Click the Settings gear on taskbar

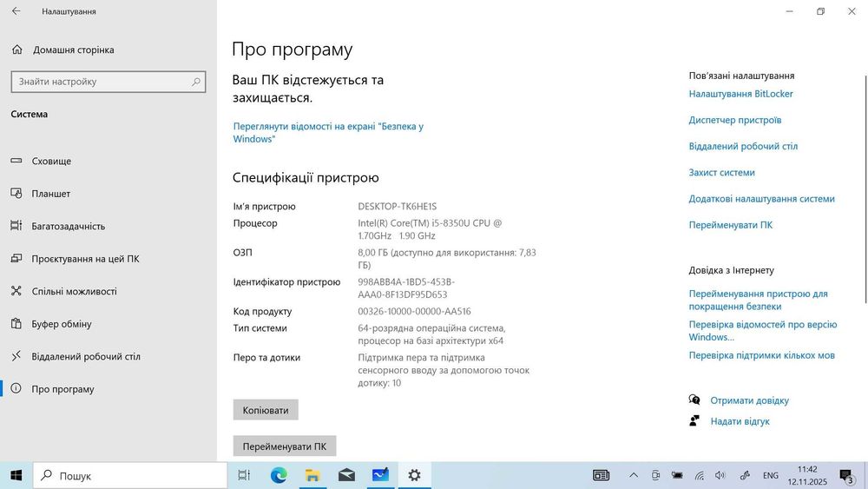(414, 475)
